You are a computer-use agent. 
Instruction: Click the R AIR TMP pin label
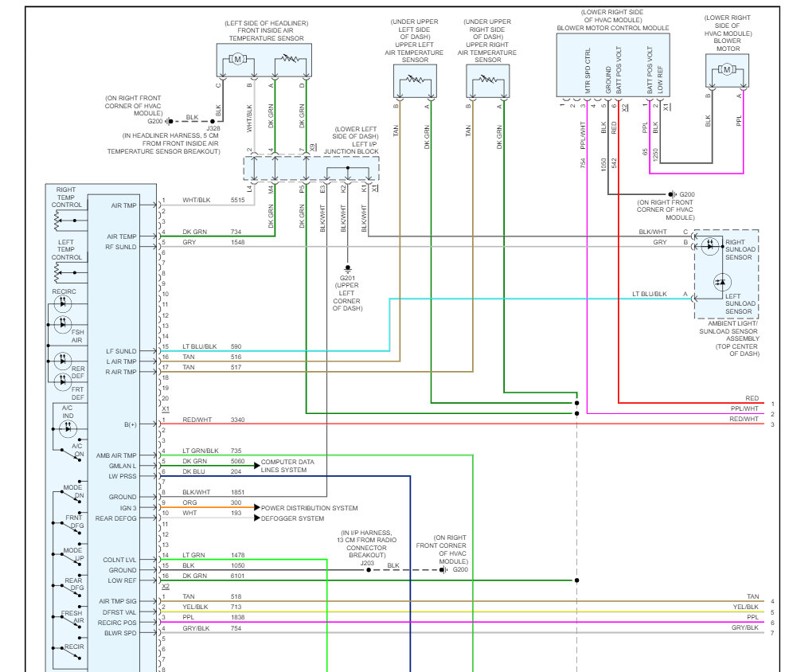[x=121, y=372]
